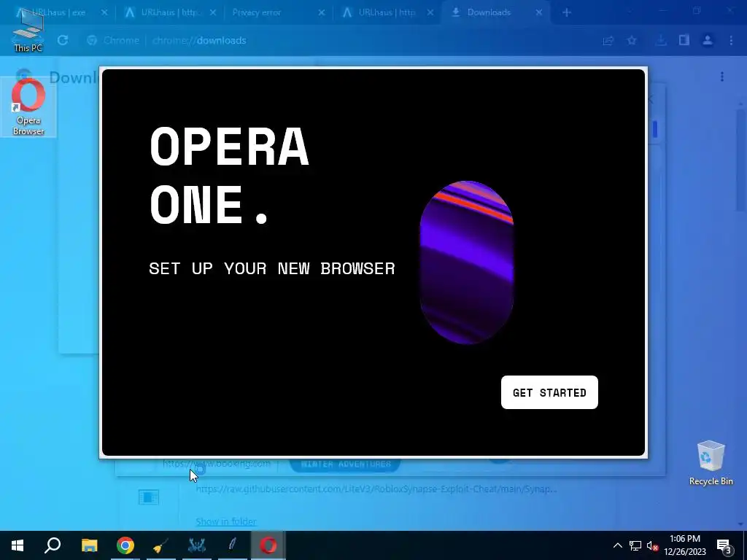Show hidden system tray icons

tap(617, 545)
